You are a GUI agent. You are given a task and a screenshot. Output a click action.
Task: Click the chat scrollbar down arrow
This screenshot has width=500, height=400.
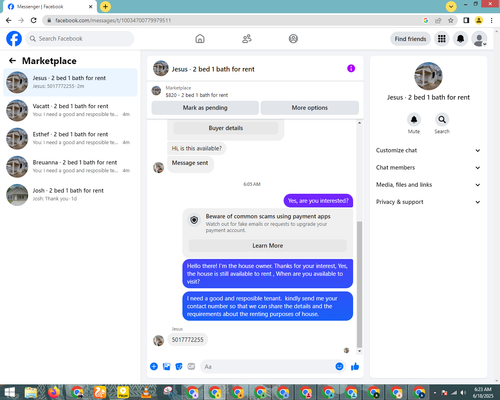click(359, 351)
